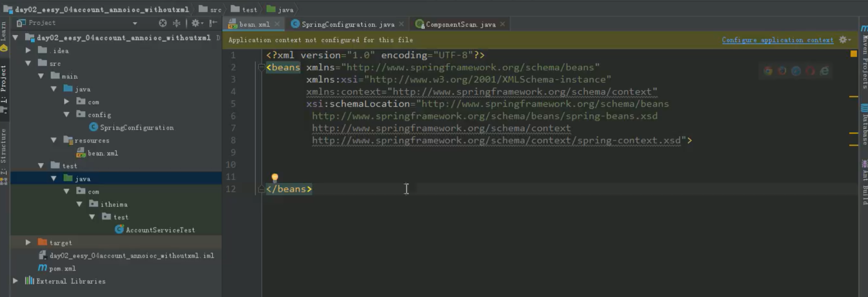Close the SpringConfiguration.java tab
This screenshot has height=297, width=868.
[x=401, y=24]
